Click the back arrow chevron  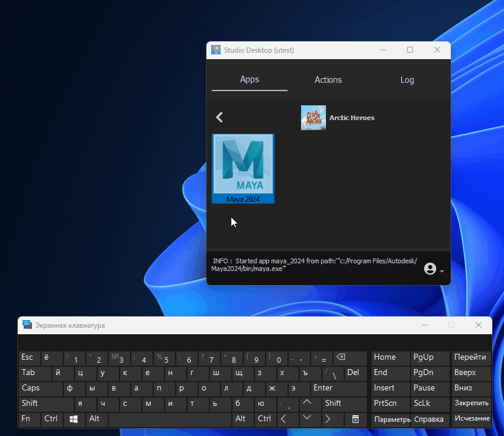pyautogui.click(x=219, y=117)
